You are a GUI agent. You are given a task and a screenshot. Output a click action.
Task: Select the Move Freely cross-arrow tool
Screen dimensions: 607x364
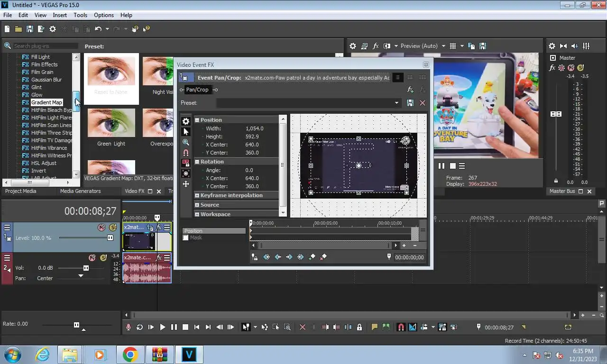(186, 184)
